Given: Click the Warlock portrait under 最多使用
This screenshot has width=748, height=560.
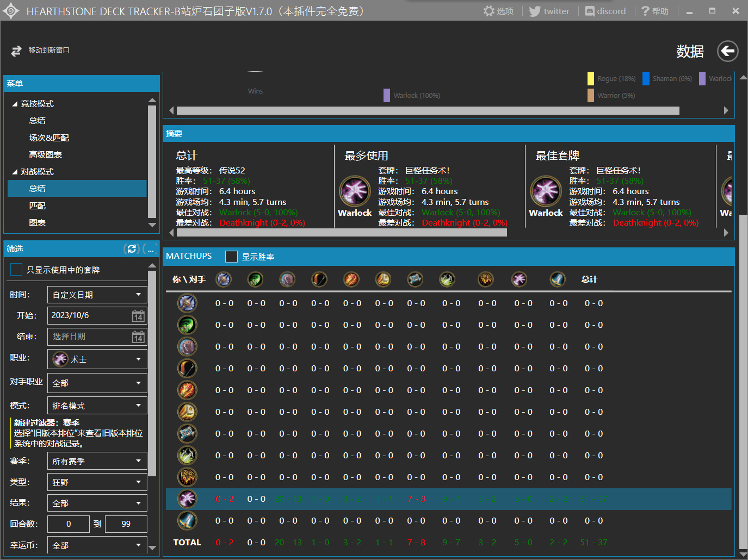Looking at the screenshot, I should [x=355, y=191].
